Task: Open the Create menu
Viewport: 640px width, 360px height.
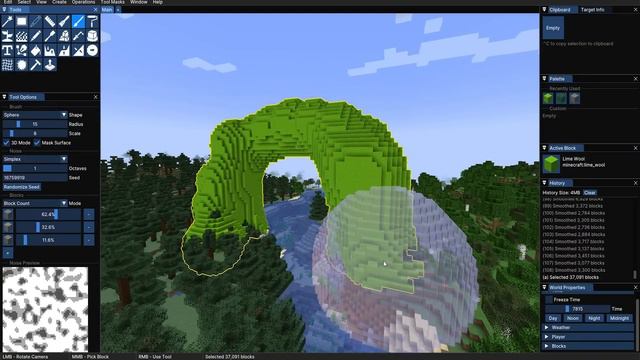Action: click(x=59, y=2)
